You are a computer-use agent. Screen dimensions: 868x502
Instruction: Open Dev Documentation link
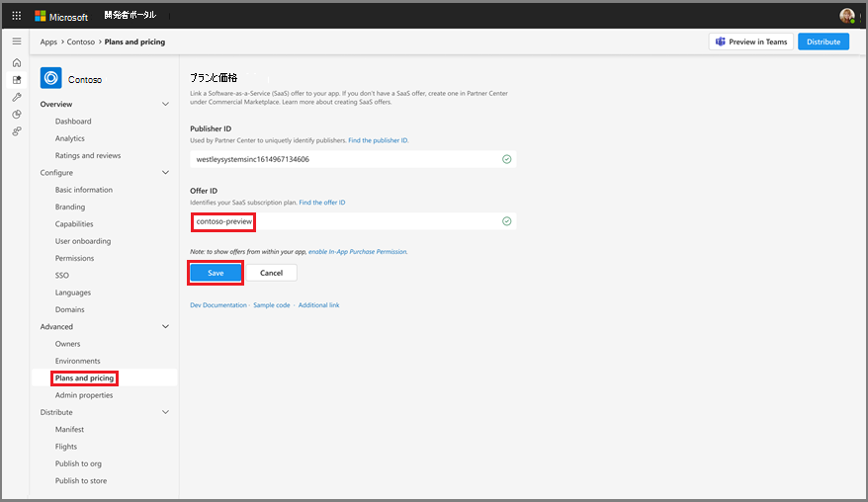click(x=218, y=305)
